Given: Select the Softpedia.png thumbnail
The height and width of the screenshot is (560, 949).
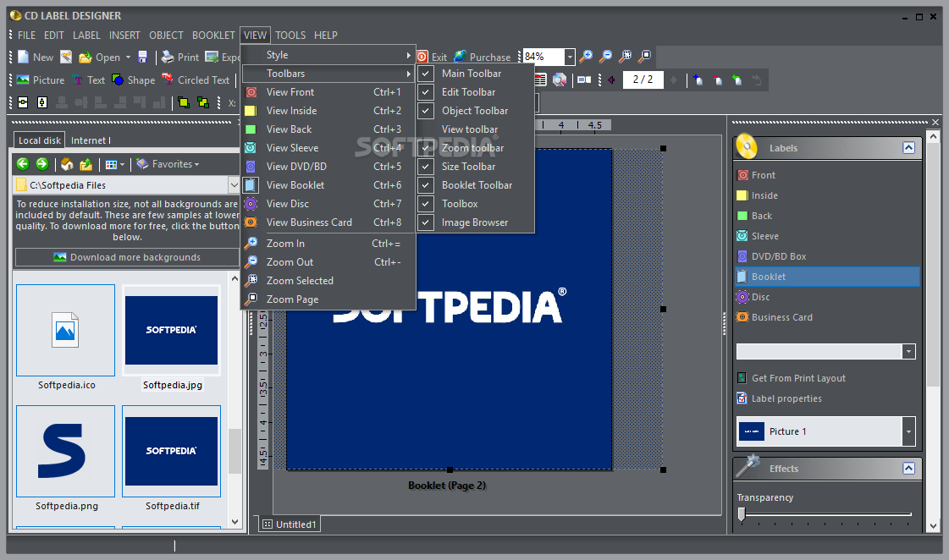Looking at the screenshot, I should (66, 451).
